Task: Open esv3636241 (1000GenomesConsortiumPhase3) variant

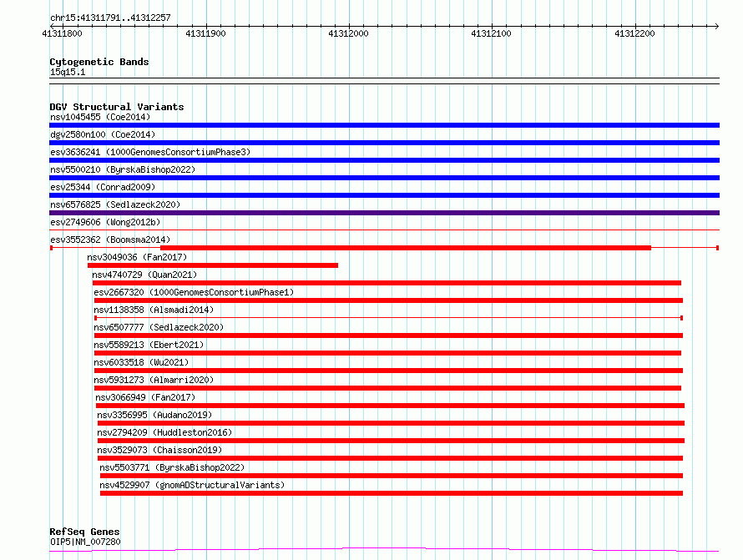Action: pyautogui.click(x=150, y=152)
